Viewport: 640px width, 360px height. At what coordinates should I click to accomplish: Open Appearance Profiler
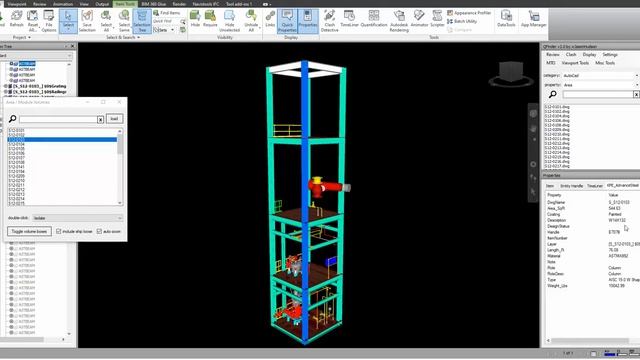tap(469, 13)
